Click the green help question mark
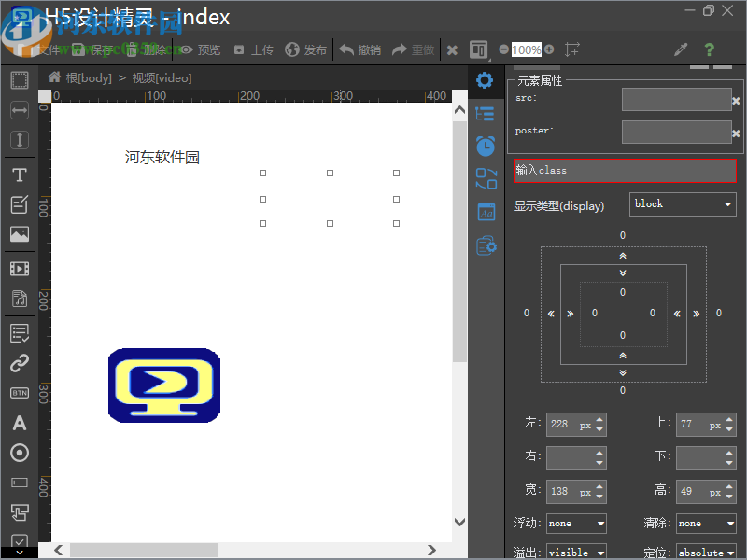Image resolution: width=747 pixels, height=560 pixels. tap(710, 49)
